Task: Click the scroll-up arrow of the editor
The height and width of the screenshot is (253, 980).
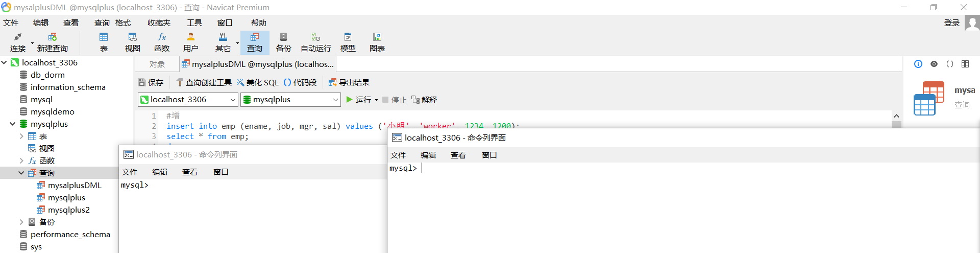Action: click(x=896, y=116)
